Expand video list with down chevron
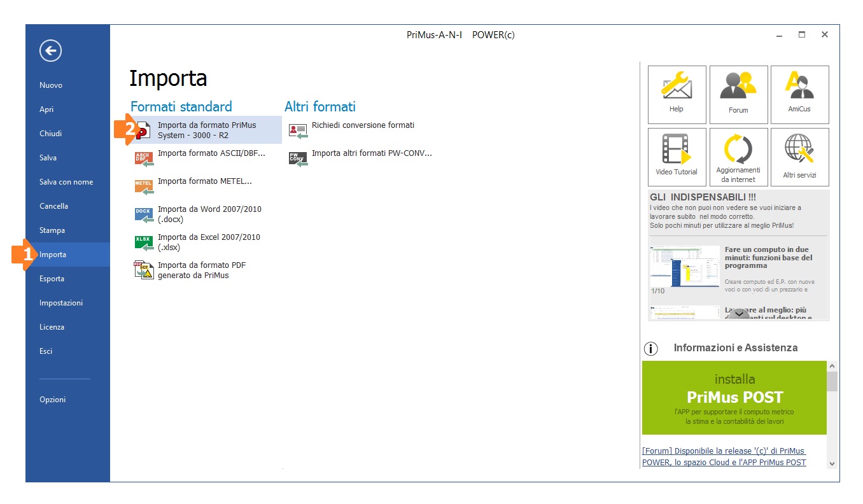Screen dimensions: 863x504 [x=738, y=313]
